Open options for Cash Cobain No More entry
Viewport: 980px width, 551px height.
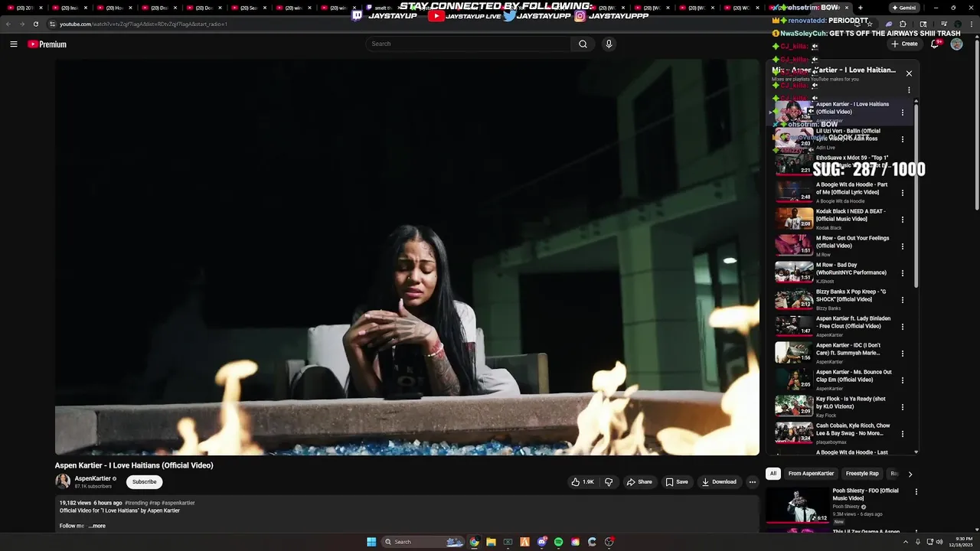[x=903, y=434]
